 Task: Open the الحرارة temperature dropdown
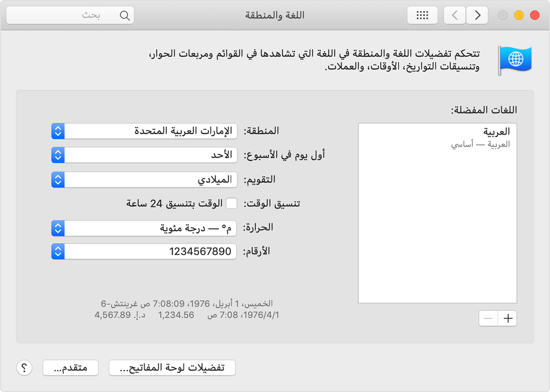[144, 228]
